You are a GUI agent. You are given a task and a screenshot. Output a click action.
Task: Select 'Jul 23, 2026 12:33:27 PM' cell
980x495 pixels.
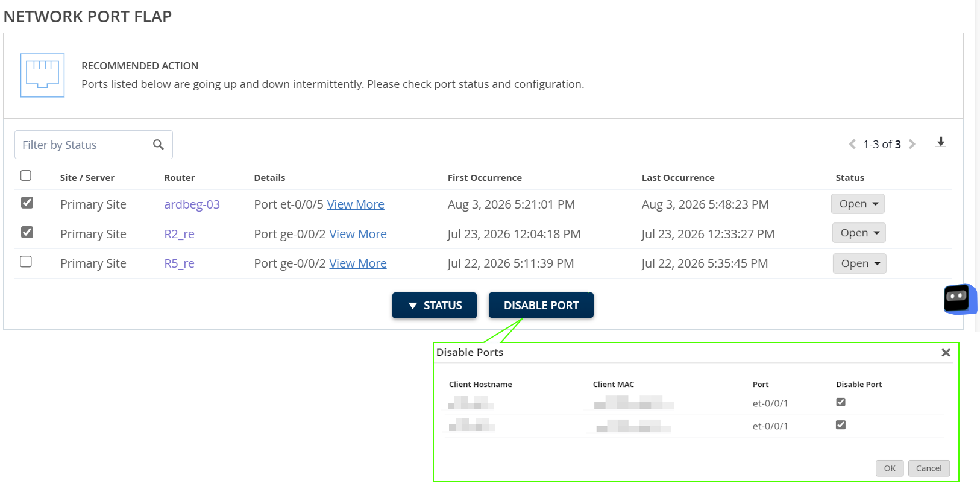point(708,234)
